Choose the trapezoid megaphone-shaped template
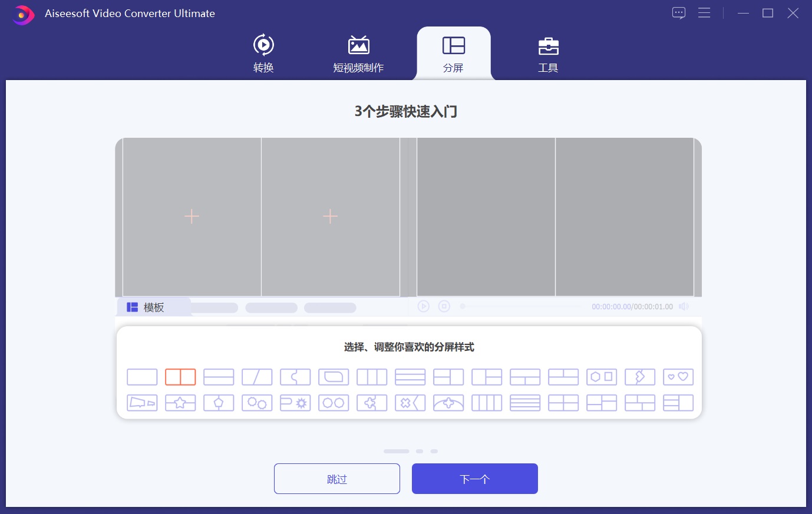This screenshot has height=514, width=812. [142, 403]
